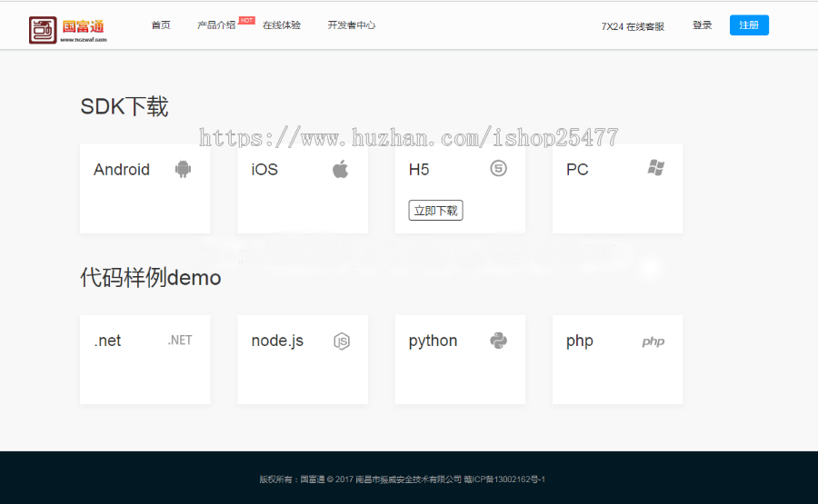818x504 pixels.
Task: Go to 在线体验 in navigation
Action: [x=282, y=25]
